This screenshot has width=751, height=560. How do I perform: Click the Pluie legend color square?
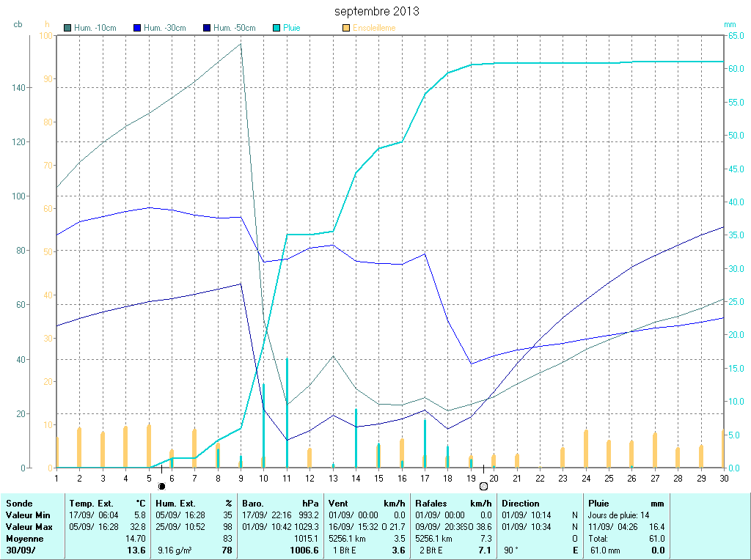click(x=276, y=28)
